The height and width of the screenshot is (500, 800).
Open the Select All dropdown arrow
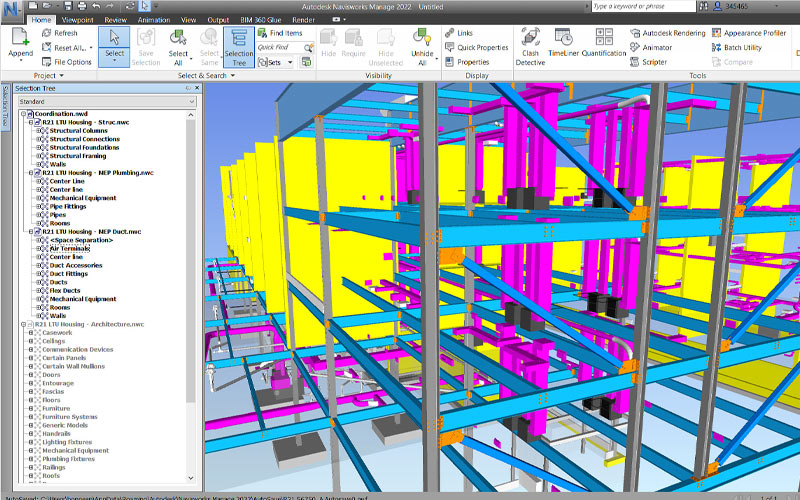191,59
